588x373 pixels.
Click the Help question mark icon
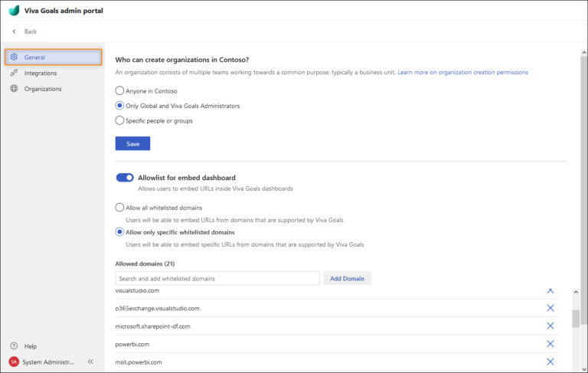pos(14,346)
